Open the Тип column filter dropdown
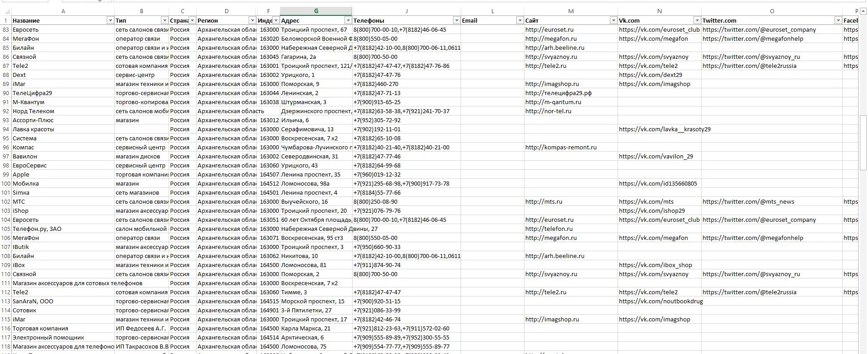868x354 pixels. [165, 20]
